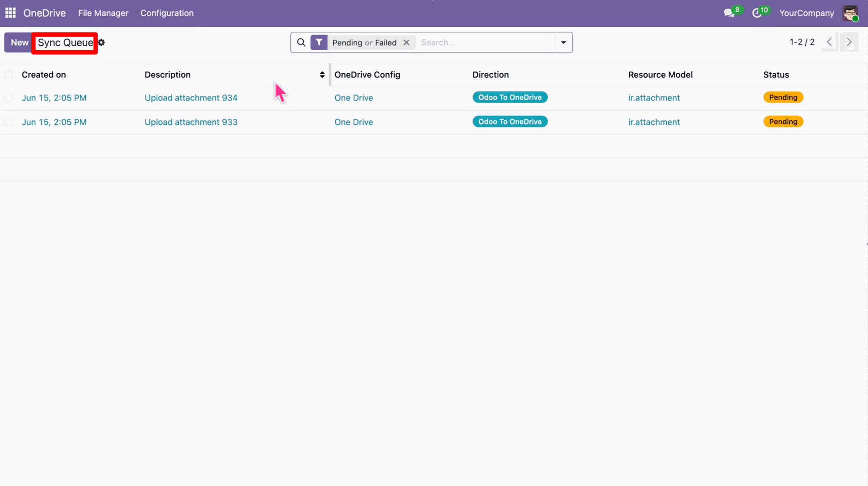Sort by the Resource Model column header
The width and height of the screenshot is (868, 486).
pos(660,75)
